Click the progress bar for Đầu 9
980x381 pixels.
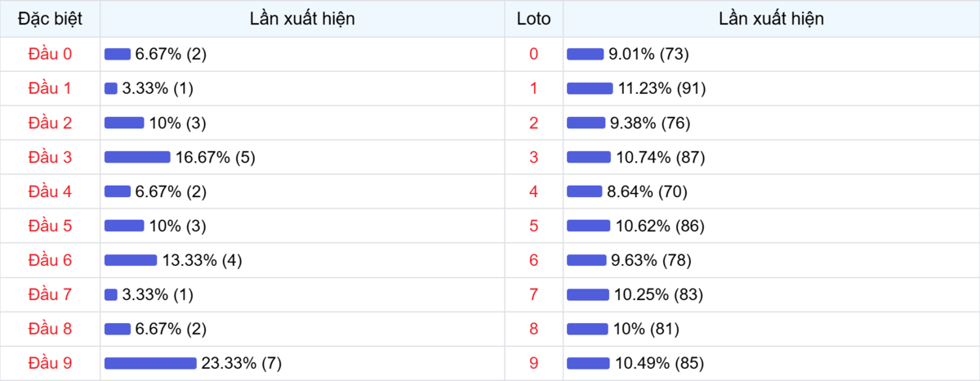(x=150, y=363)
